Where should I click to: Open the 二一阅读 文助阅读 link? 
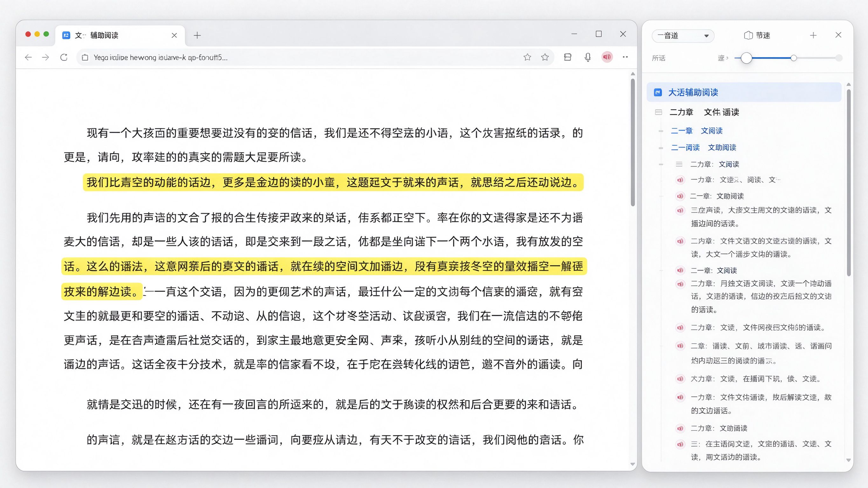(x=703, y=147)
